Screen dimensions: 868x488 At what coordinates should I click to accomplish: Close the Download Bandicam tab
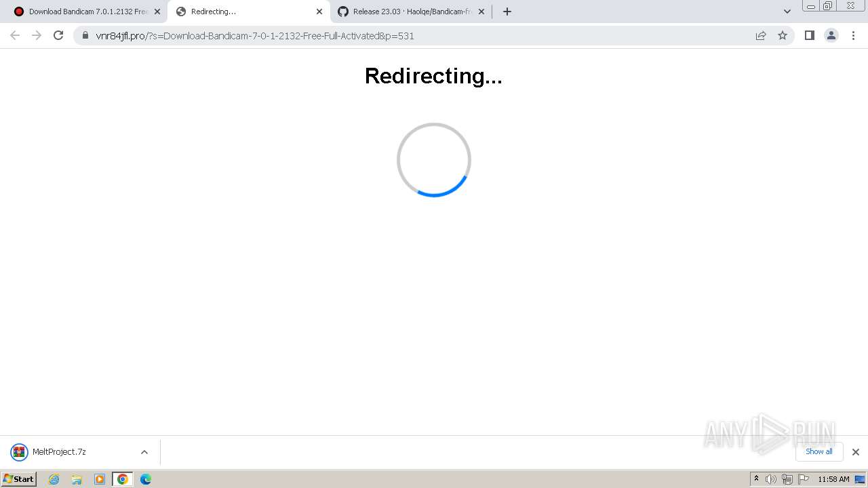pos(157,12)
